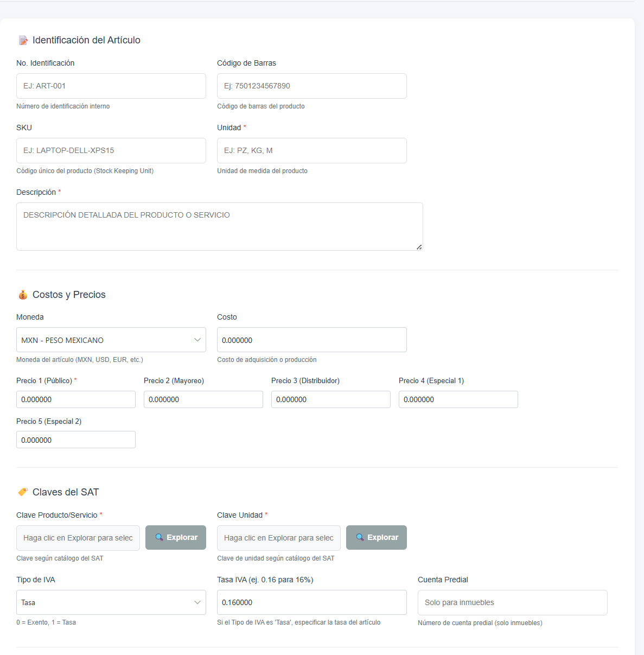This screenshot has height=655, width=644.
Task: Select the Precio 3 (Distribuidor) field
Action: (330, 399)
